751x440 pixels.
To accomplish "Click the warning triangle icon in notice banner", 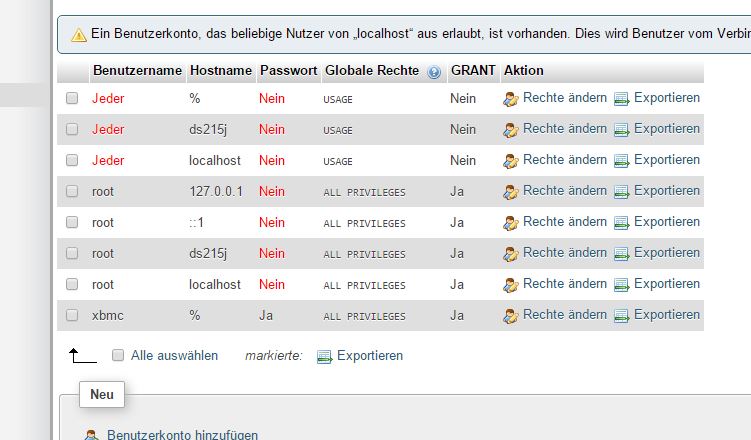I will (79, 34).
